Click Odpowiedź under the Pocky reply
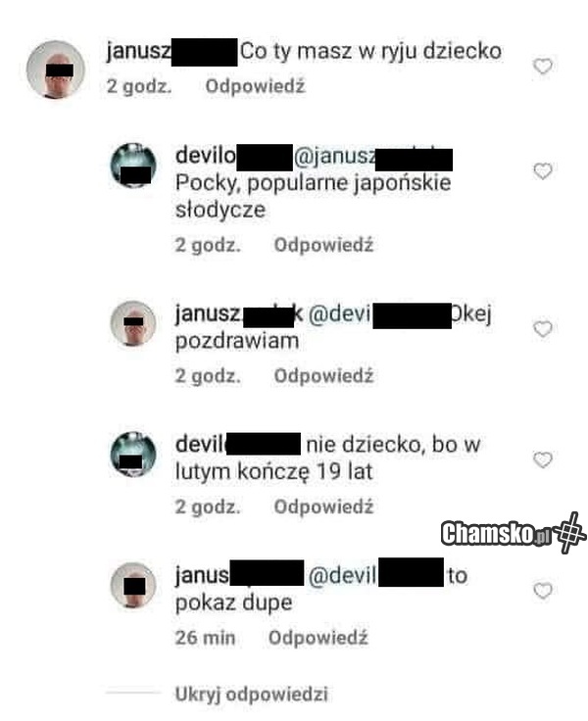588x721 pixels. coord(323,245)
